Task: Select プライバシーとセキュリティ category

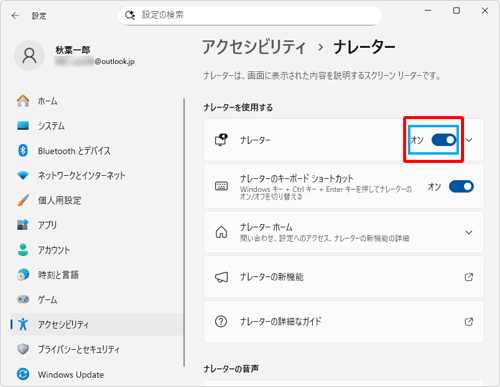Action: tap(97, 349)
